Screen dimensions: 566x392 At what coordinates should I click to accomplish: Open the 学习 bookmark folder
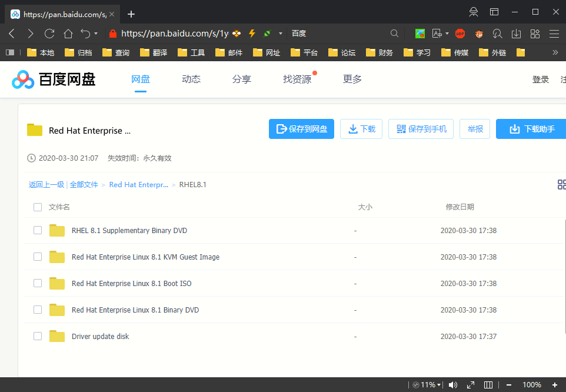417,53
